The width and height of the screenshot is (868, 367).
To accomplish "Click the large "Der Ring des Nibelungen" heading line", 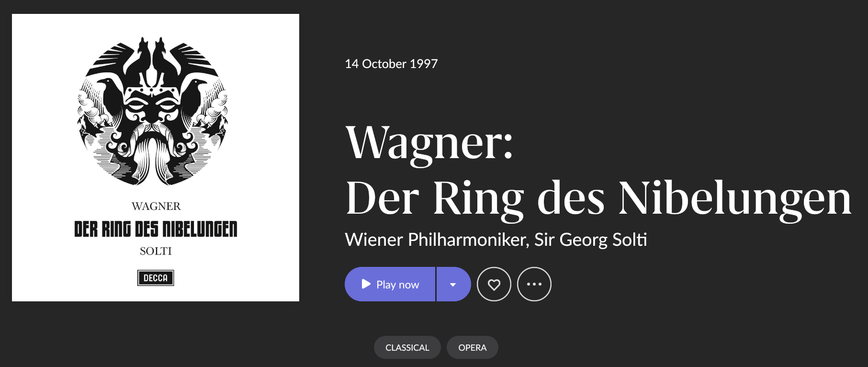I will (x=598, y=198).
